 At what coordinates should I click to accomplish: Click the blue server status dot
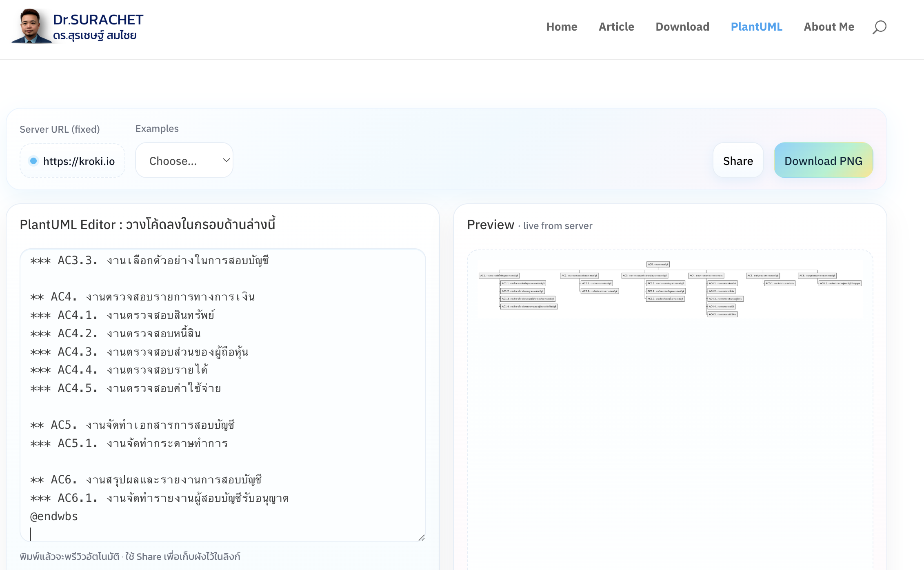(33, 161)
